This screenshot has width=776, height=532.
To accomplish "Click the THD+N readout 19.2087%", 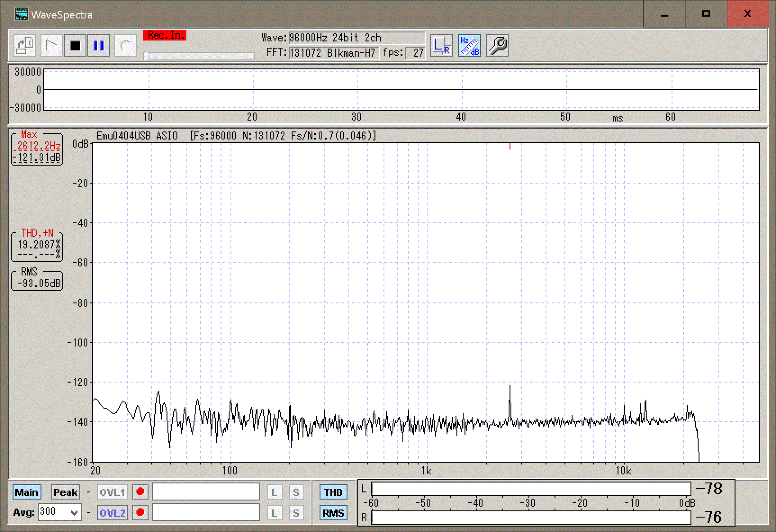I will tap(39, 244).
